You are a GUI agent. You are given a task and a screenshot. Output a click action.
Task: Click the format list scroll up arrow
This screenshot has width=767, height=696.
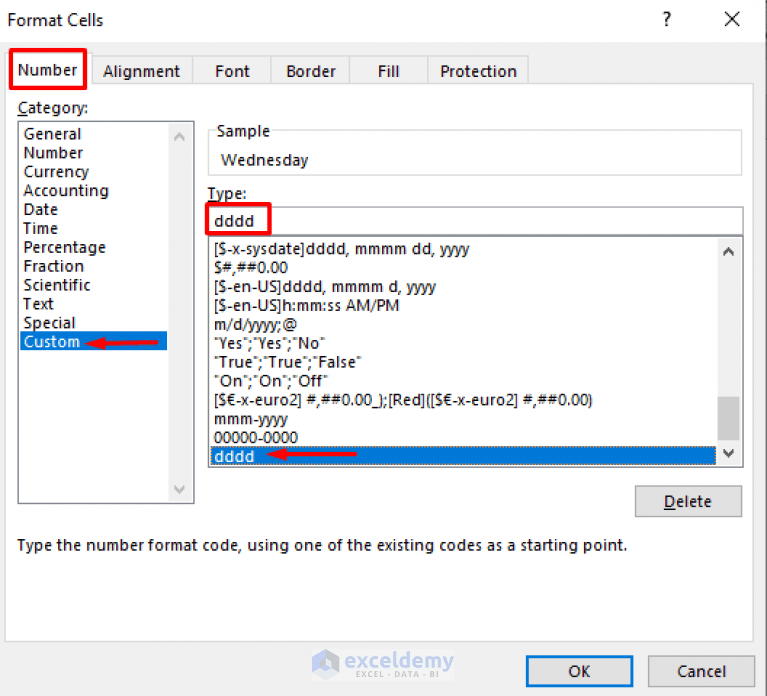728,251
